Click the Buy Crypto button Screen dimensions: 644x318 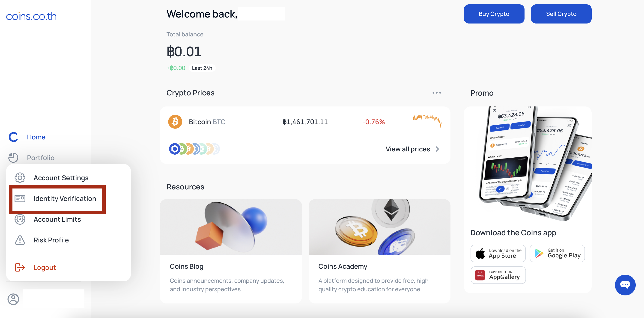[494, 14]
